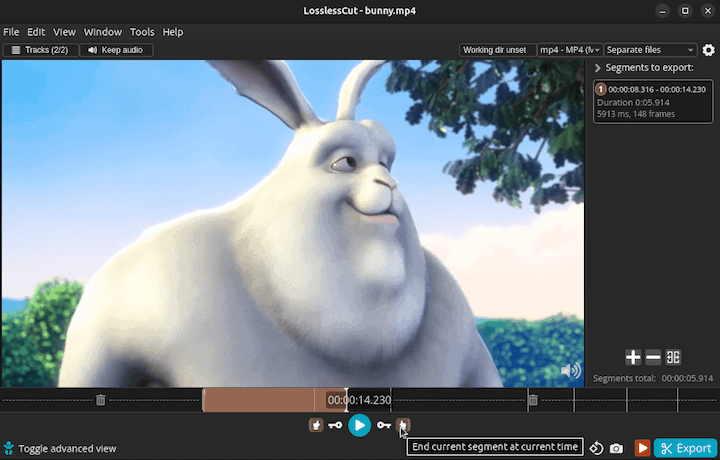Click Toggle advanced view label

68,449
